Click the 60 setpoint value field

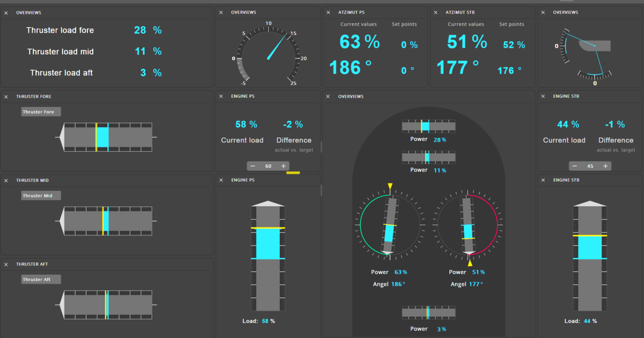click(268, 166)
